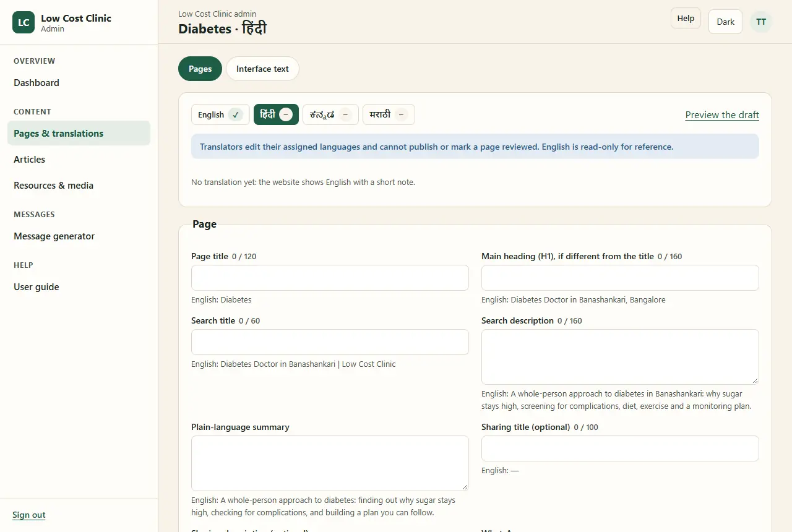Select the ಕನ್ನಡ language tab
The image size is (792, 532).
tap(330, 114)
